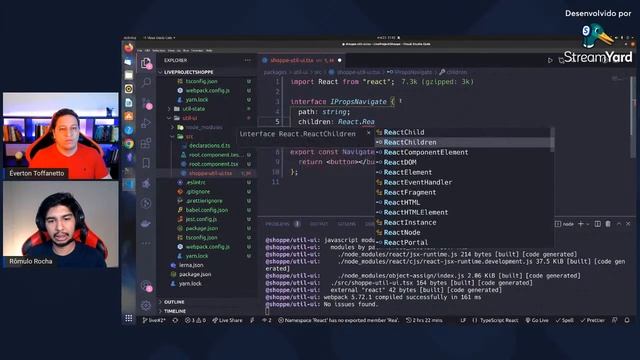Select the shoppe-util-ui.tsx editor tab
Screen dimensions: 640x360
pos(302,60)
